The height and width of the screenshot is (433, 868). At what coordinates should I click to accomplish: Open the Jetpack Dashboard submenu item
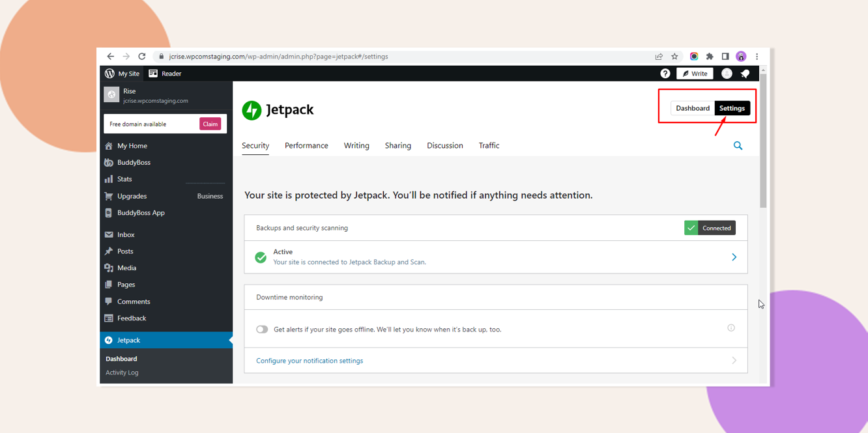(x=121, y=359)
